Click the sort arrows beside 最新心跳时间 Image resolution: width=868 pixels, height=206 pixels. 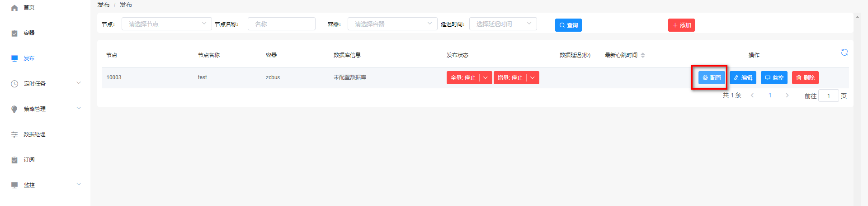[643, 55]
